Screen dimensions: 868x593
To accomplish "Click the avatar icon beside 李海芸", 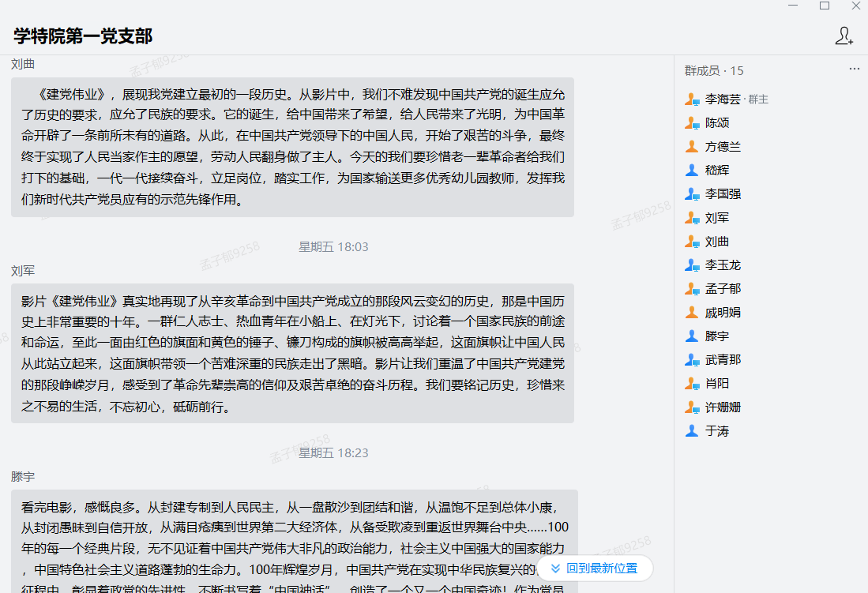I will coord(692,99).
